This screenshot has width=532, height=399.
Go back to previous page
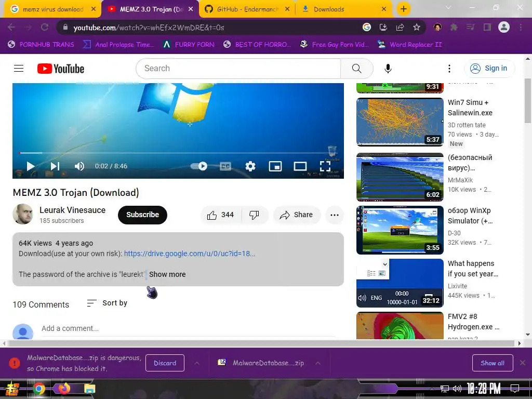pos(11,27)
